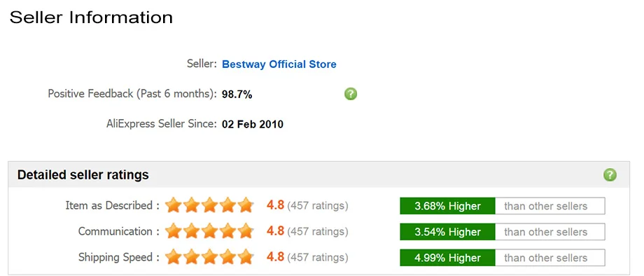Open the Bestway Official Store link
This screenshot has width=644, height=276.
[279, 64]
